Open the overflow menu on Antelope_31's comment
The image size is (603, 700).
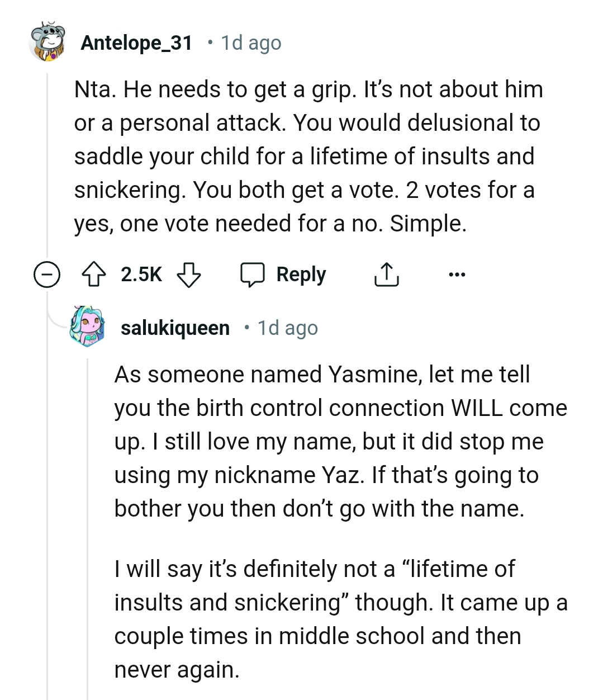coord(457,274)
